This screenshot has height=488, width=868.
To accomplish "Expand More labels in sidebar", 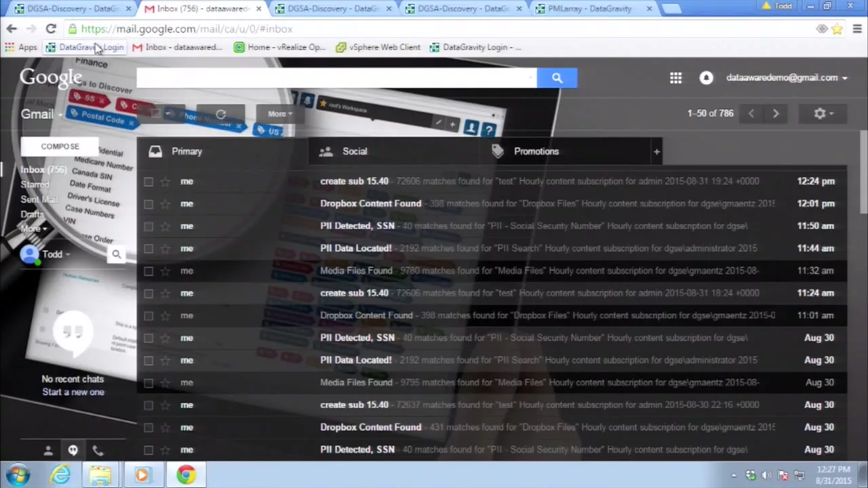I will [34, 229].
